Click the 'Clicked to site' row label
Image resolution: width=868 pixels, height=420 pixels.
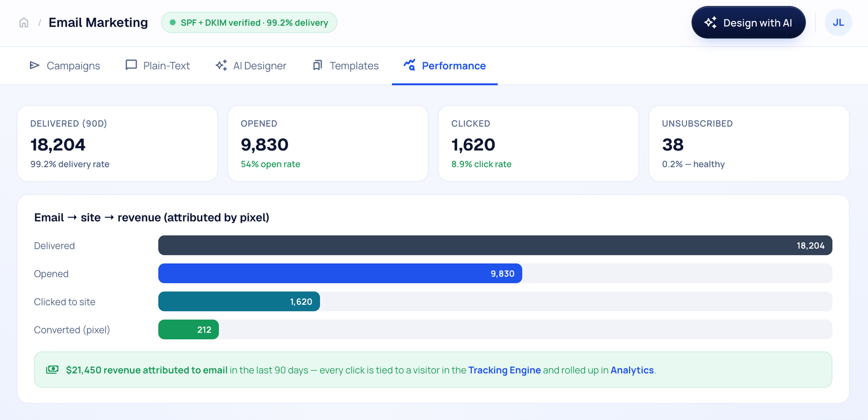[x=65, y=302]
